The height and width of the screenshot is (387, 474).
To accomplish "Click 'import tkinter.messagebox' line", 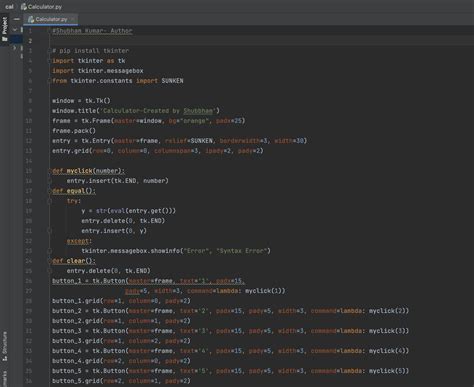I will (x=98, y=71).
